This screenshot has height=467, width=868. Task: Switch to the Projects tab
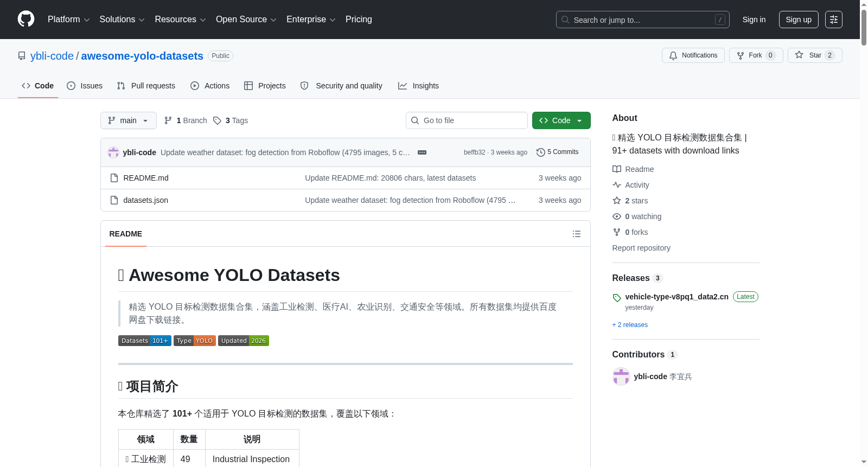click(265, 86)
